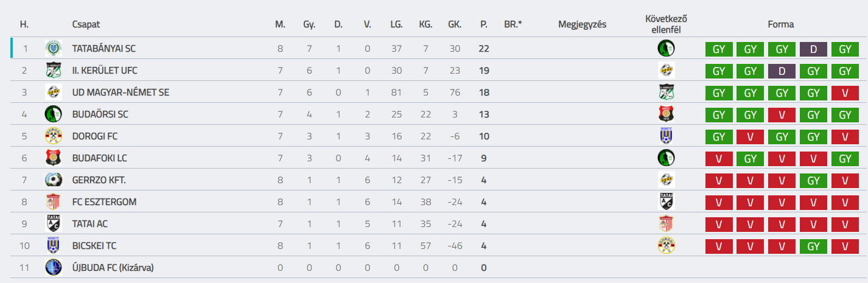Open the UD Magyar-Német SE team page
Viewport: 868px width, 283px height.
(121, 93)
